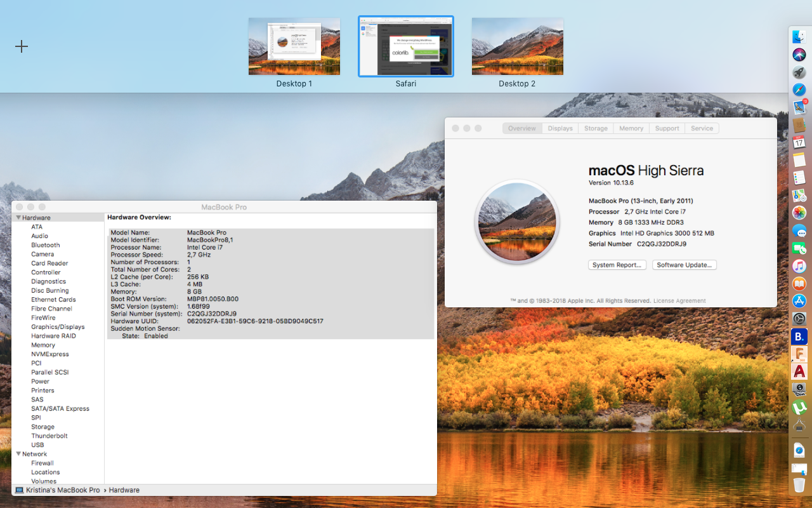Select the Service tab
Viewport: 812px width, 508px height.
702,128
